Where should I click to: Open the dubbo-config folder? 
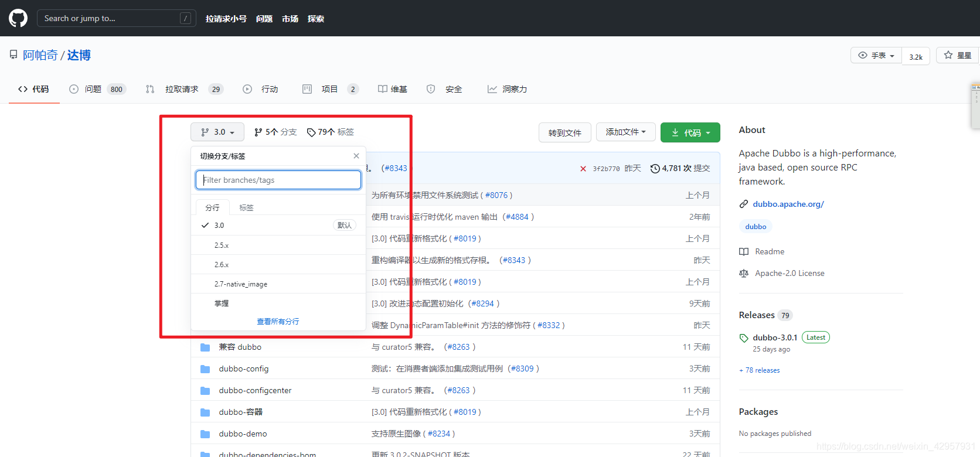coord(244,369)
